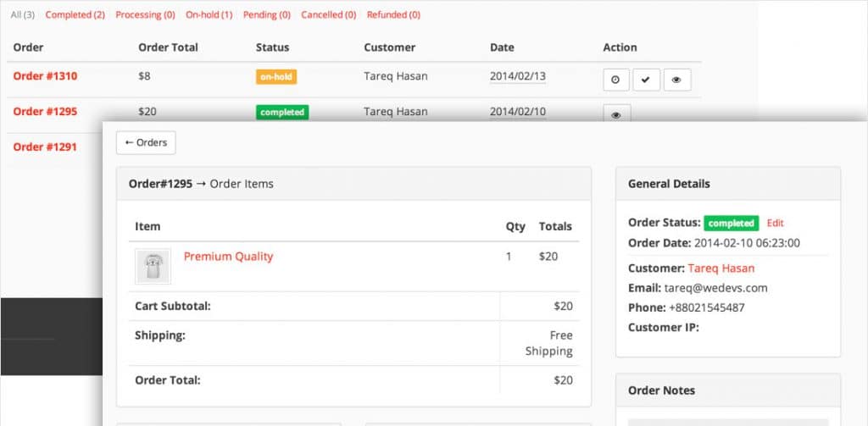868x426 pixels.
Task: Filter orders by On-hold (1)
Action: click(x=209, y=15)
